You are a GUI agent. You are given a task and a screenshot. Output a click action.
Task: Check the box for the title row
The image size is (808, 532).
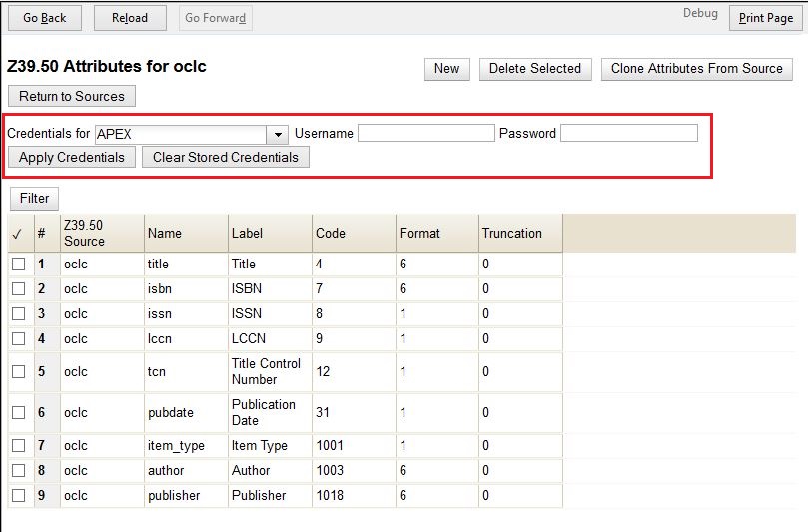pos(18,265)
